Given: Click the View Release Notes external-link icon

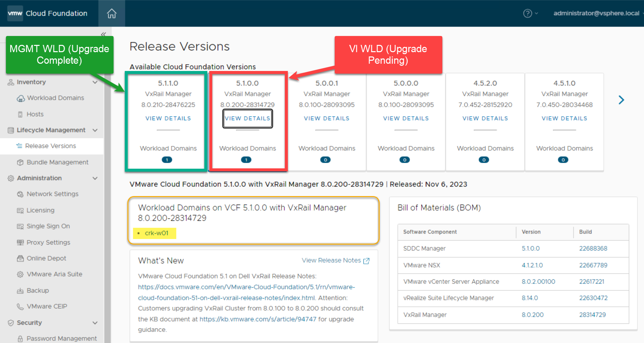Looking at the screenshot, I should tap(366, 261).
